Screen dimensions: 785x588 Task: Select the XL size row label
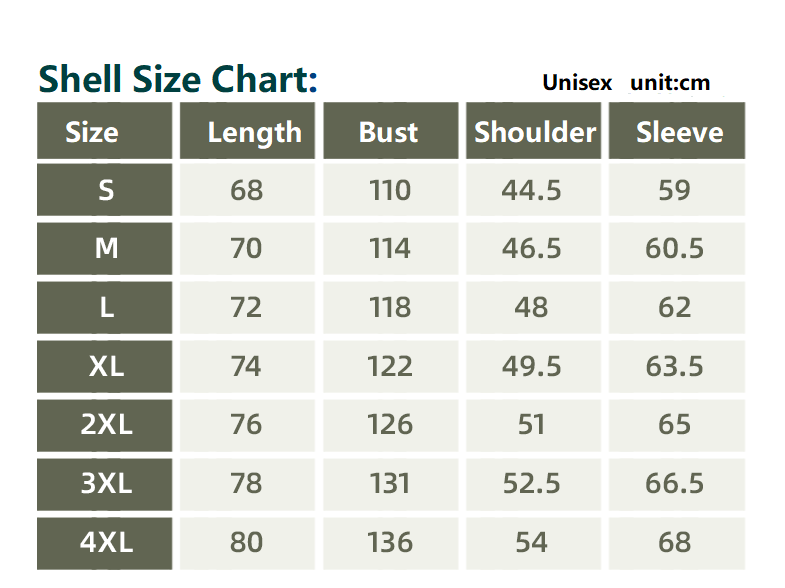click(x=106, y=366)
